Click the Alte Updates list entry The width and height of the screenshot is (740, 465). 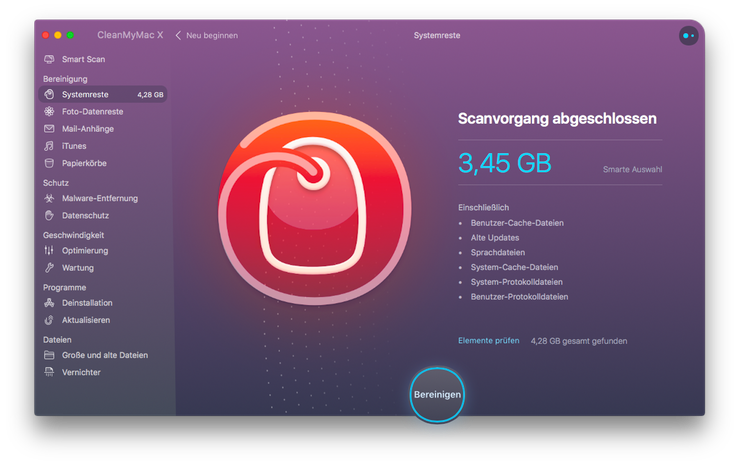(495, 237)
